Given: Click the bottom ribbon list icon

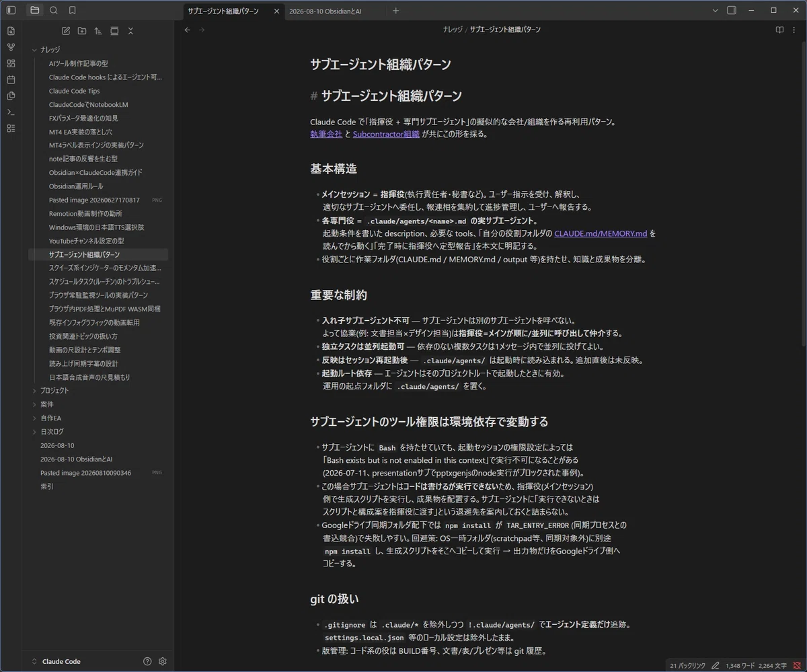Looking at the screenshot, I should [11, 128].
